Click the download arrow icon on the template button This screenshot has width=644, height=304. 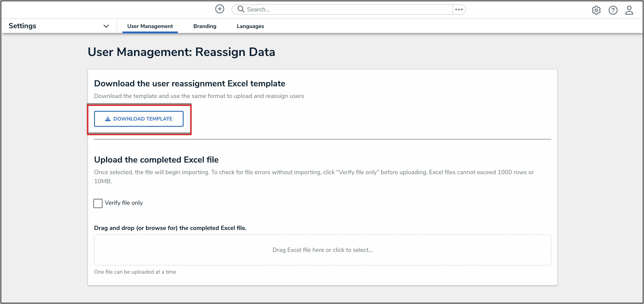click(x=108, y=119)
